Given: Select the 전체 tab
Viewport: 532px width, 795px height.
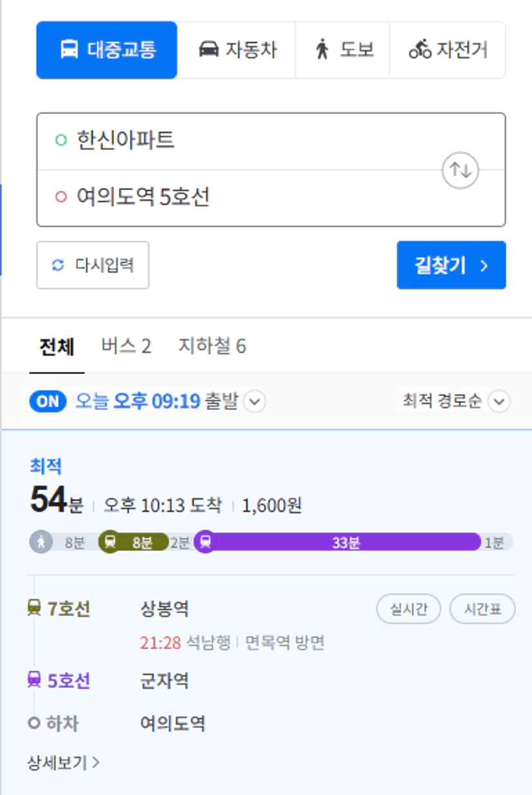Looking at the screenshot, I should click(x=57, y=347).
